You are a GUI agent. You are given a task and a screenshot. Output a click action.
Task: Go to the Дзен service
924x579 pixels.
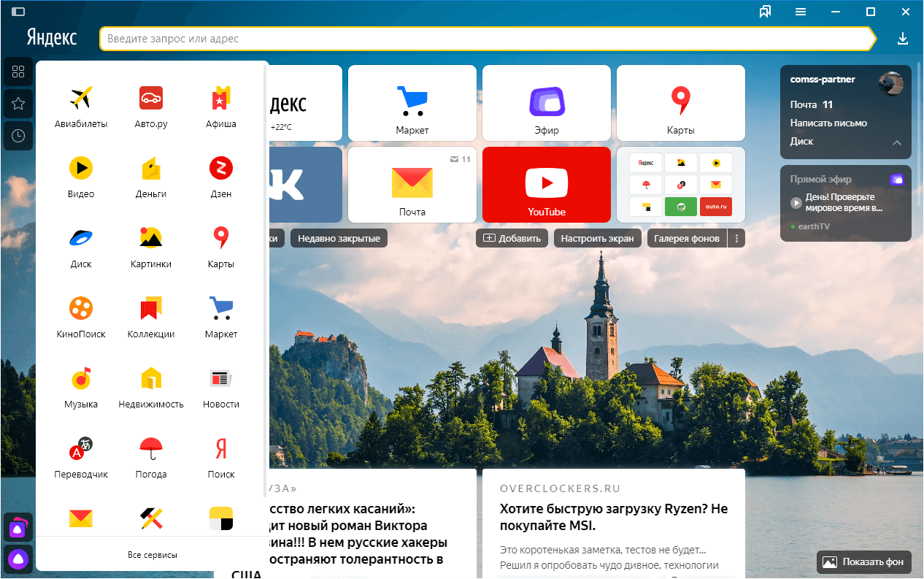click(221, 177)
